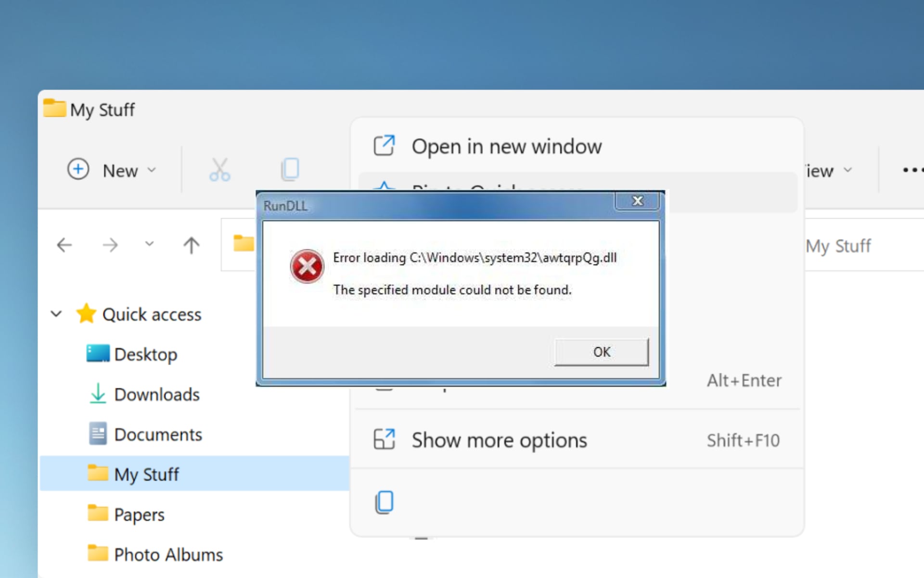Click the My Stuff search box
The height and width of the screenshot is (578, 924).
click(x=839, y=245)
